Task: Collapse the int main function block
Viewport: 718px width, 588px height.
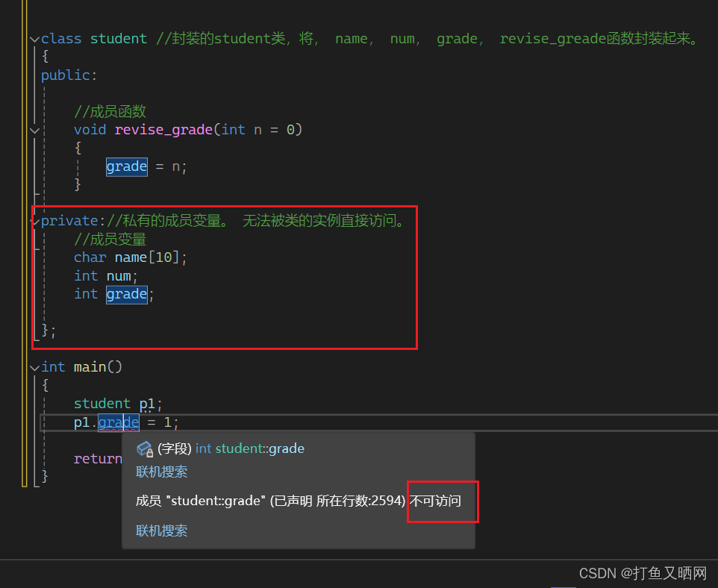Action: click(x=34, y=367)
